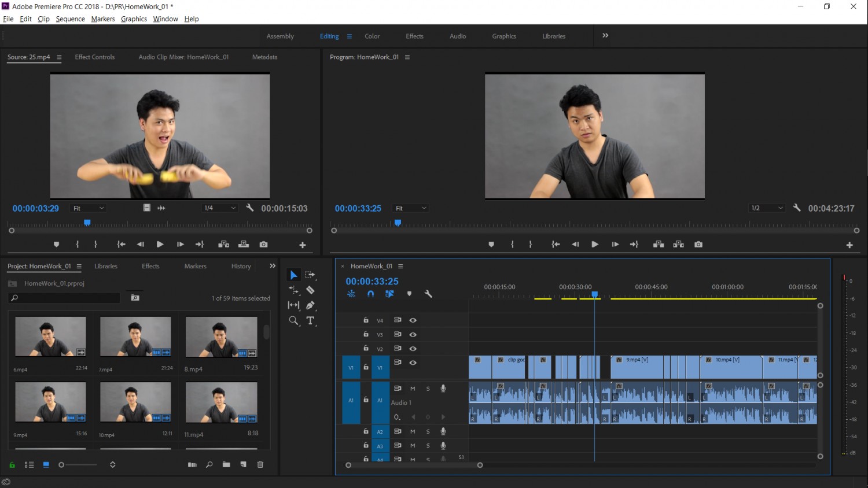
Task: Open the Markers menu in menu bar
Action: (103, 19)
